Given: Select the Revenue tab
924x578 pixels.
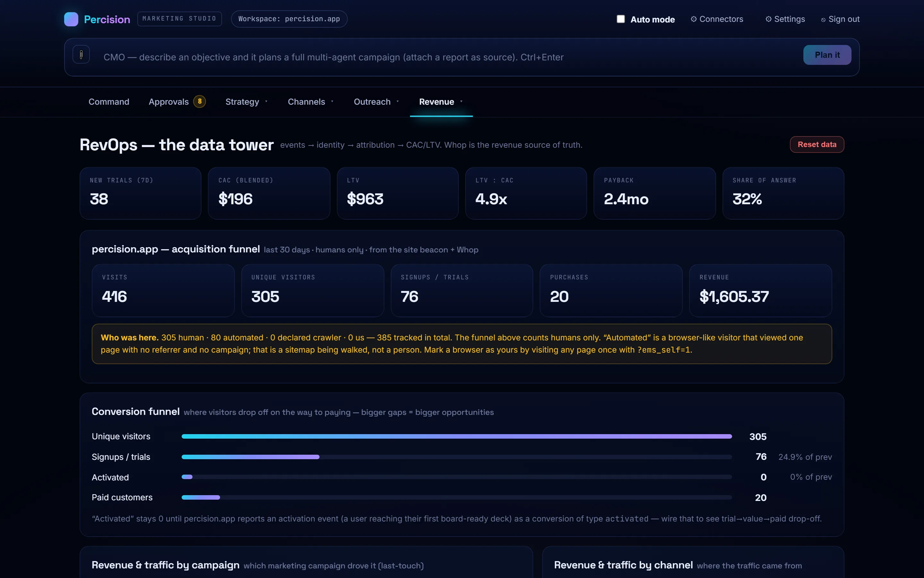Looking at the screenshot, I should (x=441, y=102).
